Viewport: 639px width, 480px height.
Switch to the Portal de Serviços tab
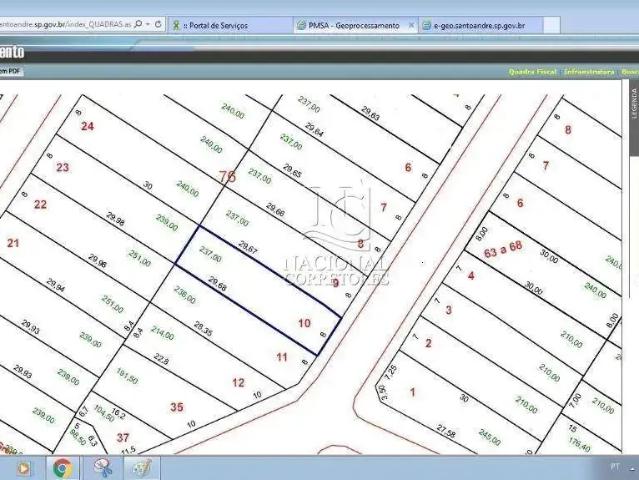click(x=230, y=25)
